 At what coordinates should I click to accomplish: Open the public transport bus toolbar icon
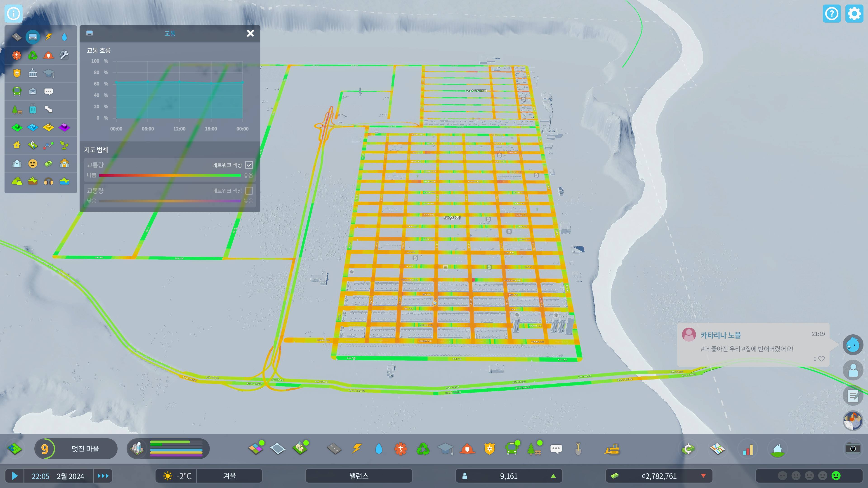pyautogui.click(x=512, y=449)
